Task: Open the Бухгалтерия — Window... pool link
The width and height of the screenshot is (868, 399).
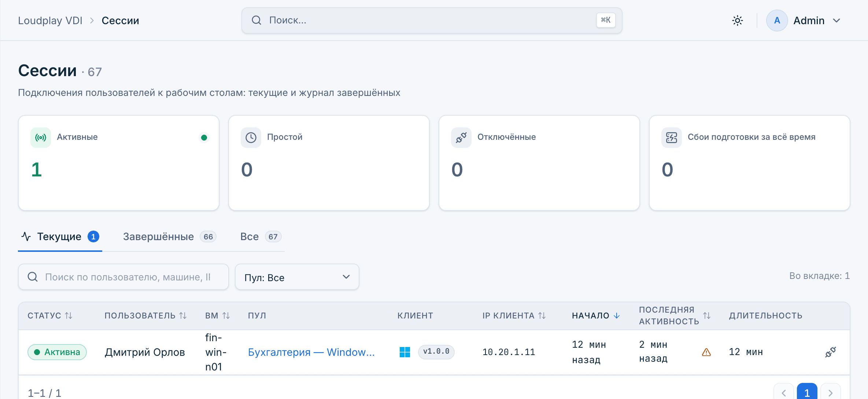Action: (311, 352)
